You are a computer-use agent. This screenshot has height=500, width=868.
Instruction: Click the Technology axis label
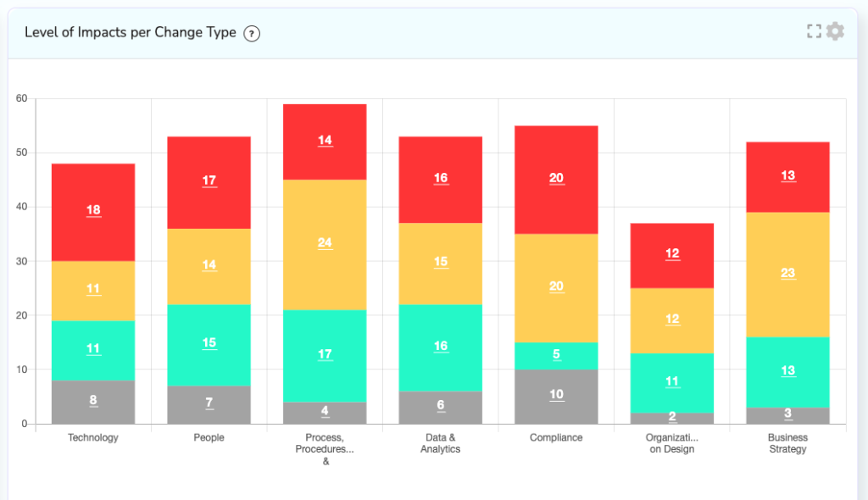(92, 437)
